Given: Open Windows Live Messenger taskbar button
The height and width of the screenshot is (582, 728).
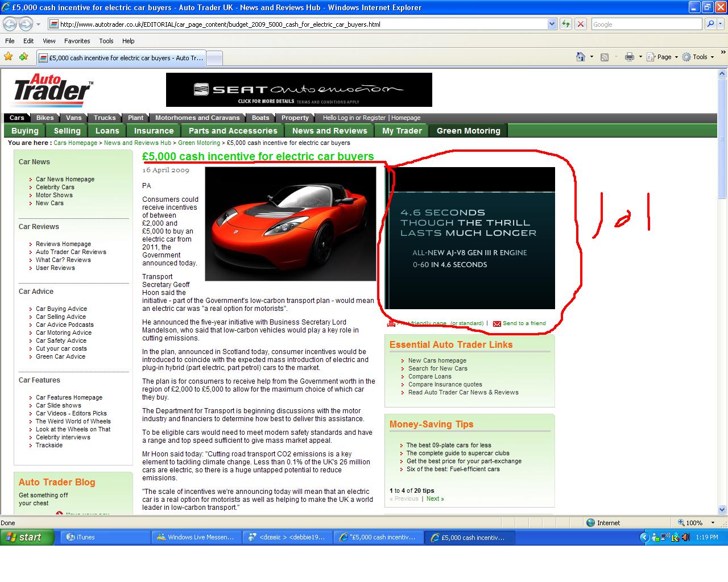Looking at the screenshot, I should pyautogui.click(x=196, y=537).
